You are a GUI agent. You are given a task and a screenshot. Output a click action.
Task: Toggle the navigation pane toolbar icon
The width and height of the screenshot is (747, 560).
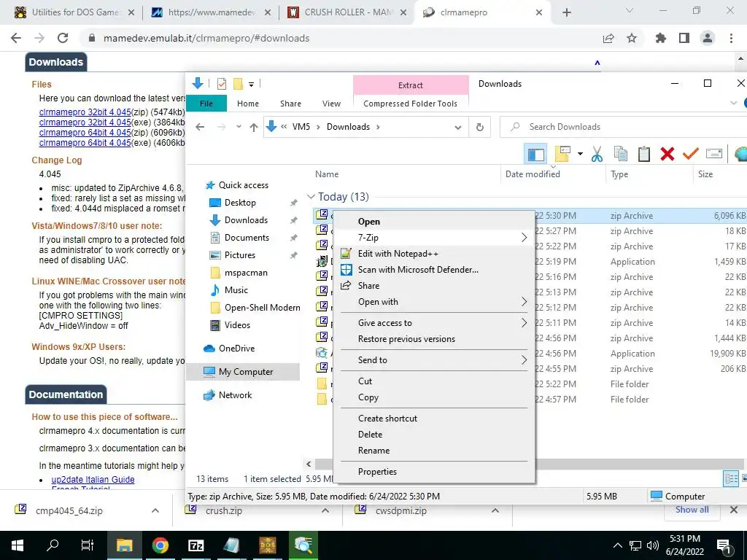point(536,154)
